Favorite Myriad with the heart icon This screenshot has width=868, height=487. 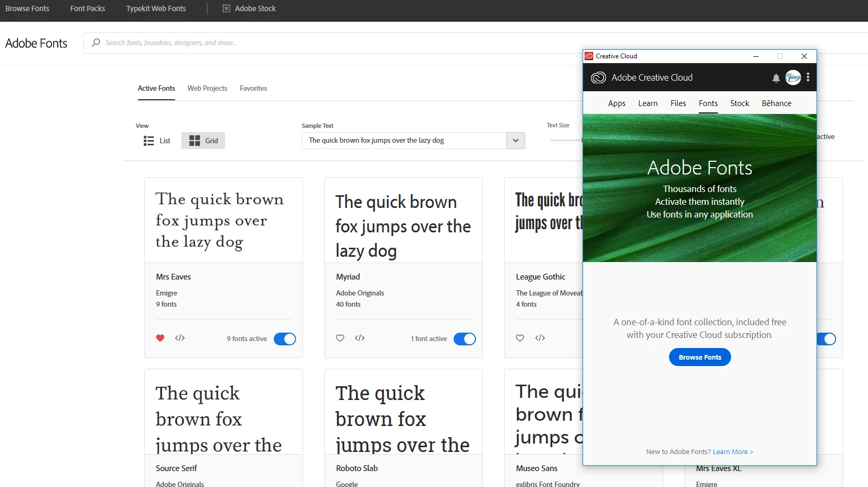(x=340, y=338)
